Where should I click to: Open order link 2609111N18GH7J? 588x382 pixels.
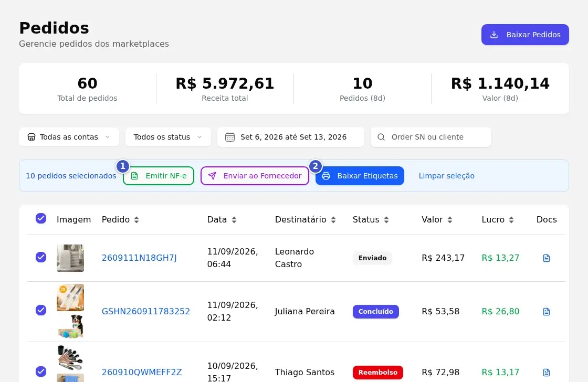[x=139, y=258]
